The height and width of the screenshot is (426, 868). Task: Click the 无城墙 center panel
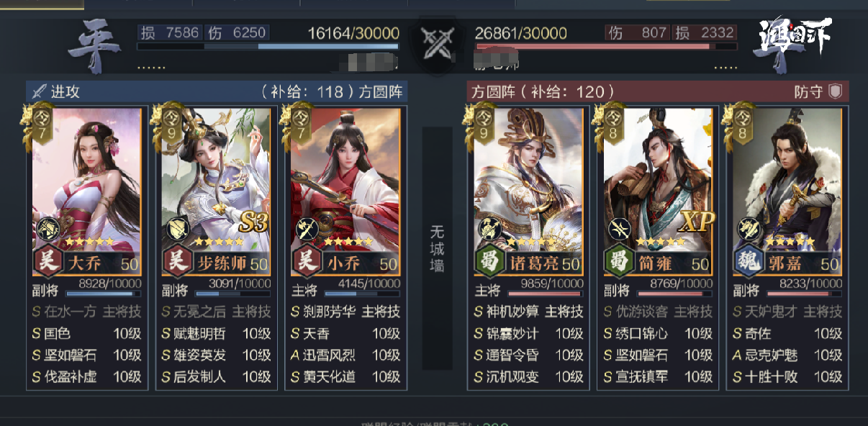pos(437,248)
